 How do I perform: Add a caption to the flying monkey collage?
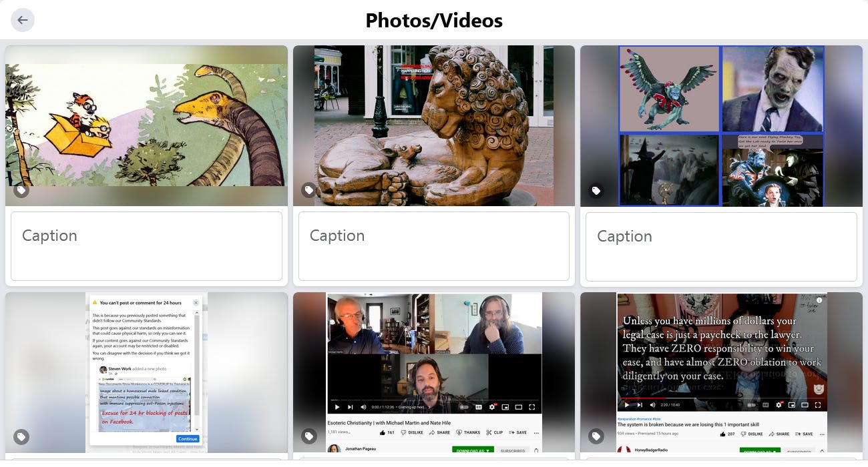coord(721,246)
